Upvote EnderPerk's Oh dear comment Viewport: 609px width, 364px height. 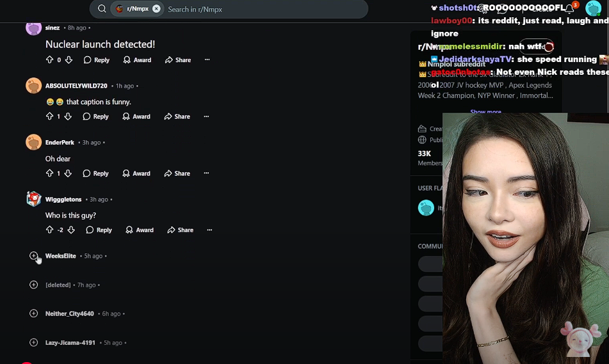(x=49, y=173)
